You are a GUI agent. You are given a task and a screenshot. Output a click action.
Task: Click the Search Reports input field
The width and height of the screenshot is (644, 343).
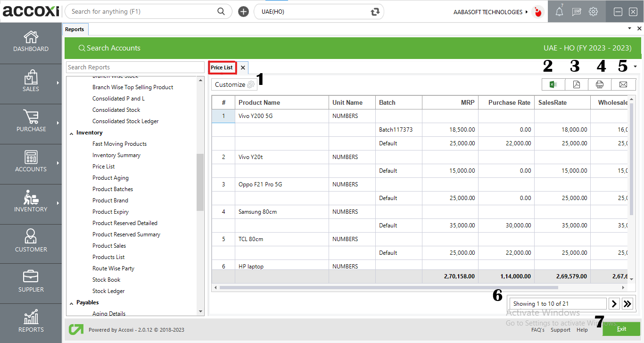point(134,67)
